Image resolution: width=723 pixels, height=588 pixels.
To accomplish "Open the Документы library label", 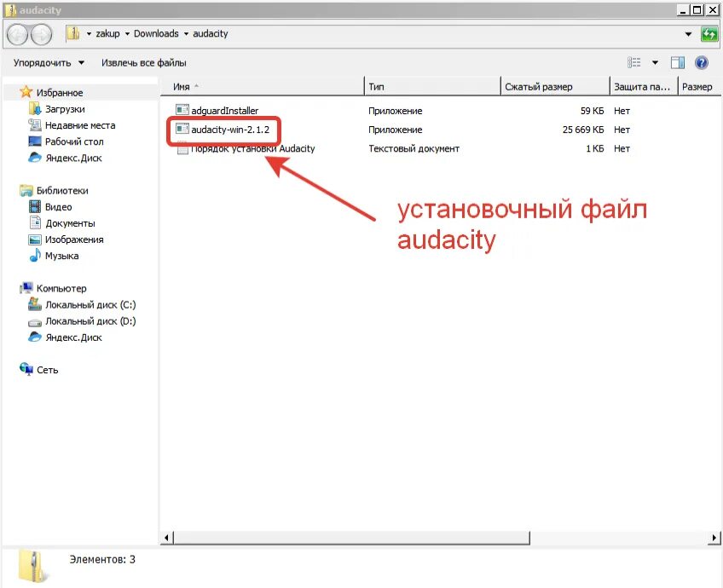I will tap(70, 223).
